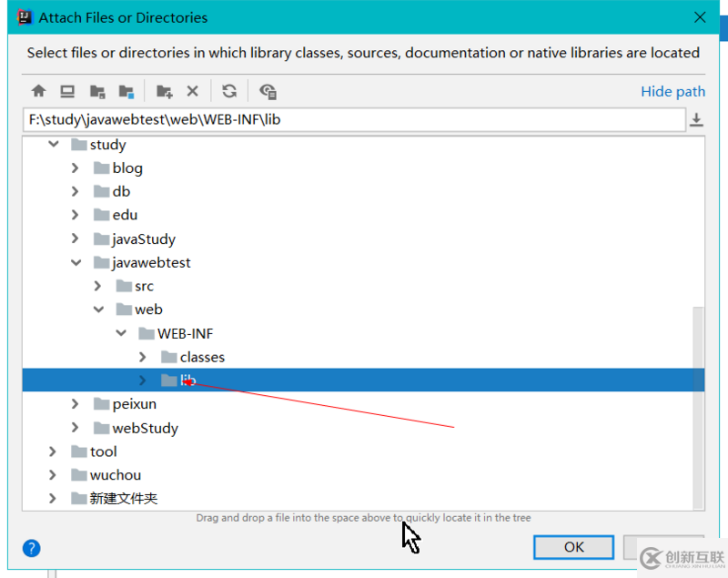The width and height of the screenshot is (728, 578).
Task: Expand the blog folder
Action: point(76,168)
